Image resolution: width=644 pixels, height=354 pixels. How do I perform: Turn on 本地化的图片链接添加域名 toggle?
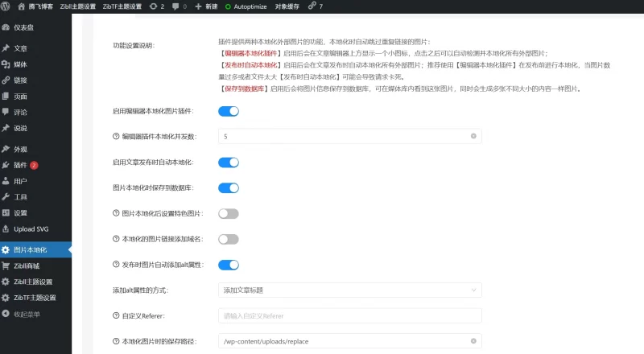(x=229, y=239)
